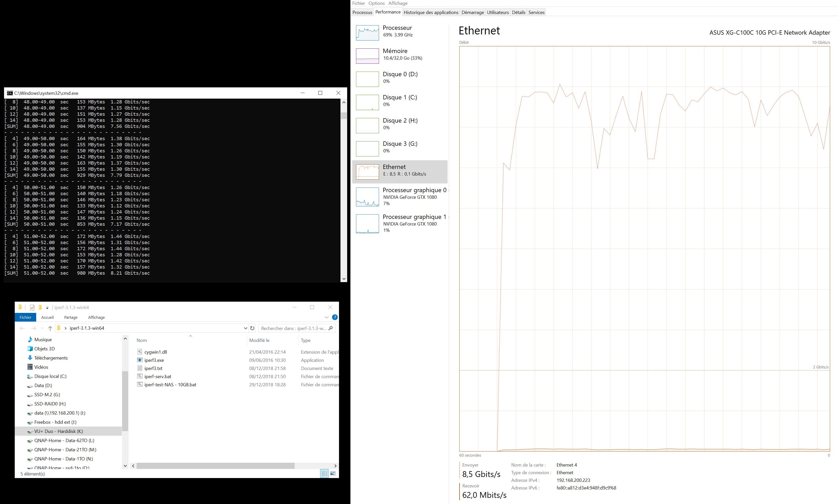The image size is (838, 504).
Task: Click the Explorer refresh icon
Action: click(x=252, y=328)
